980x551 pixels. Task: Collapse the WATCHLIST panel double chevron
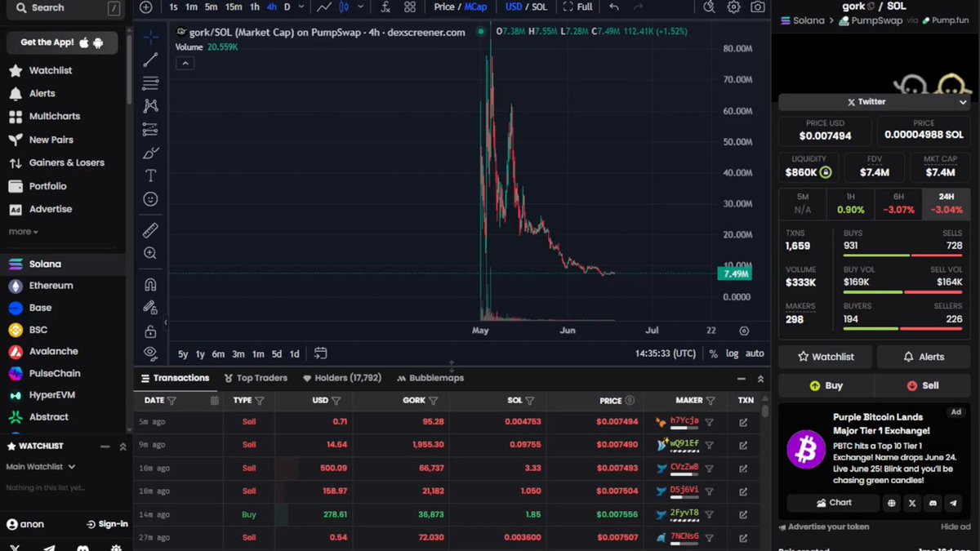tap(122, 447)
